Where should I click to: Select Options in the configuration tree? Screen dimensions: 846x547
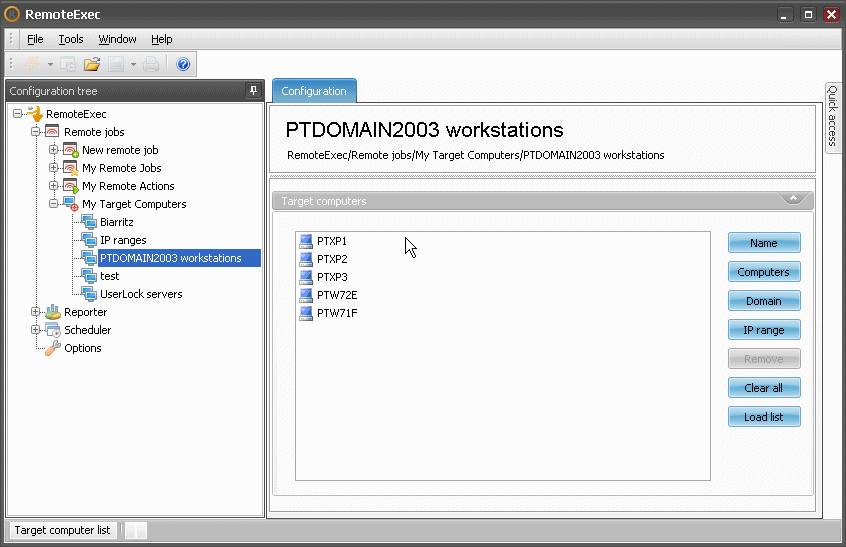coord(83,348)
